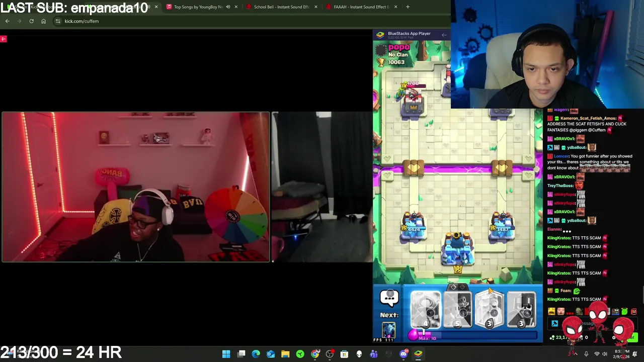
Task: Open the browser home page
Action: pos(43,21)
